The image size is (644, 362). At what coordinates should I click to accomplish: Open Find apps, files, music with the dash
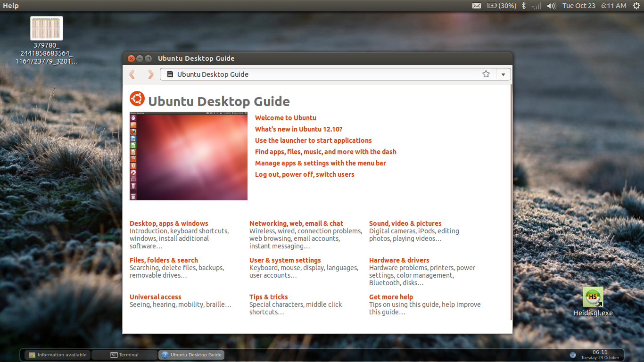[326, 152]
